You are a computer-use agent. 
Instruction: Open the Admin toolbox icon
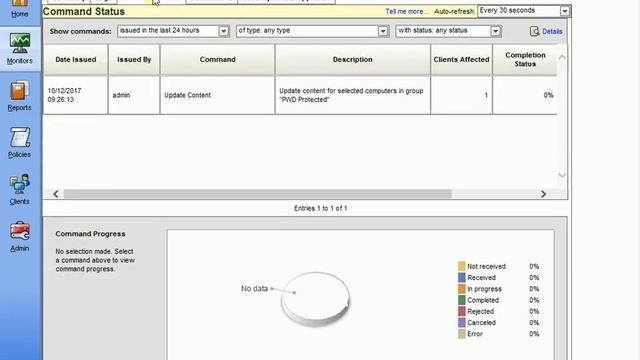tap(20, 231)
